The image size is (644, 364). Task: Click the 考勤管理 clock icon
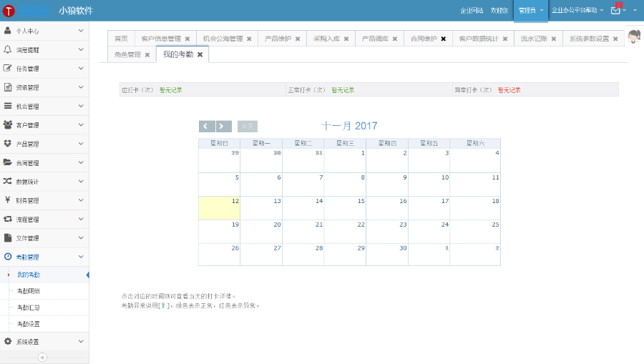7,257
